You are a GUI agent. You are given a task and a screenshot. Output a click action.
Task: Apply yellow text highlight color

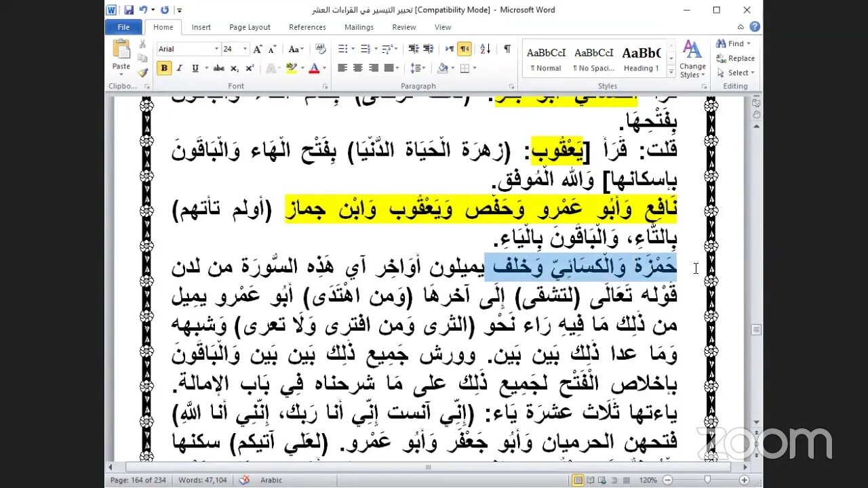291,68
